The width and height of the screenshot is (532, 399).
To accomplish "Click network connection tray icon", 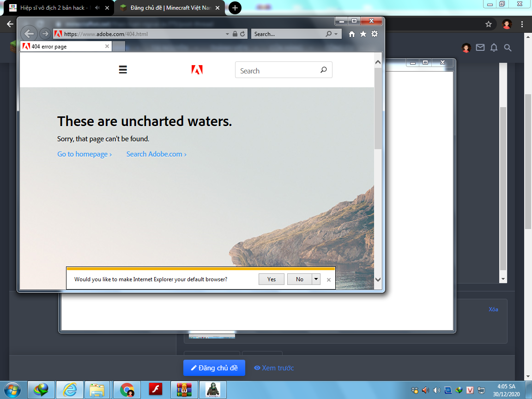I will pyautogui.click(x=481, y=390).
